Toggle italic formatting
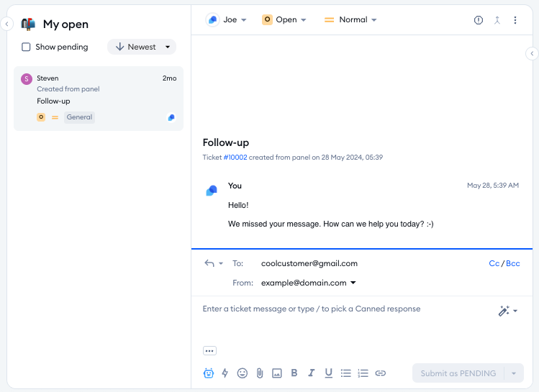This screenshot has height=392, width=539. tap(311, 373)
